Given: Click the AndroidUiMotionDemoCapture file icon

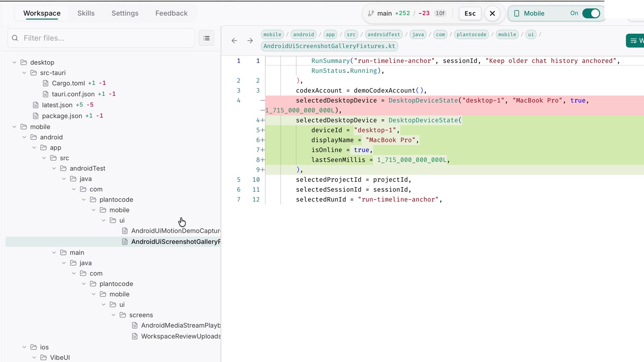Looking at the screenshot, I should point(125,231).
